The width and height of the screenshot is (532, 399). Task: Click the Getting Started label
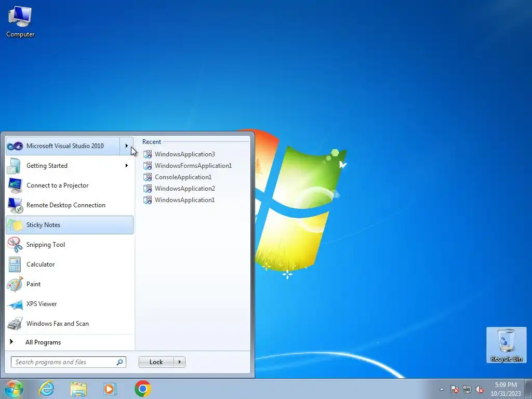[47, 166]
